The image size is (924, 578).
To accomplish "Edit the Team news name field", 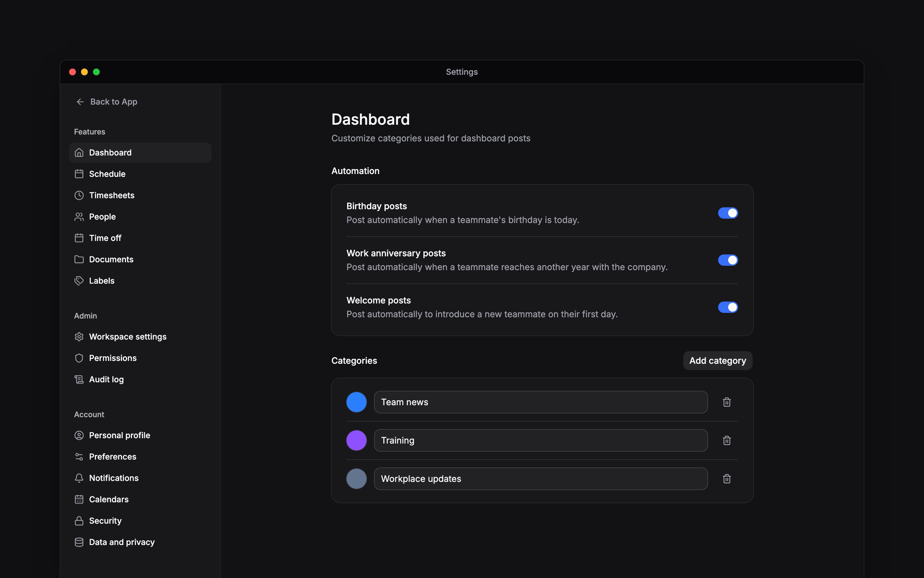I will click(541, 402).
